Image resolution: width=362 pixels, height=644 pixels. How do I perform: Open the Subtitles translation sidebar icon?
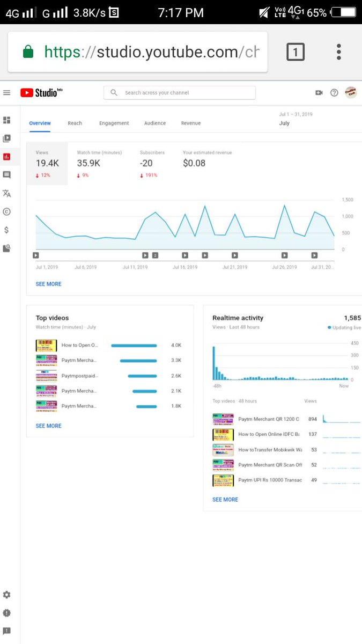click(x=6, y=193)
